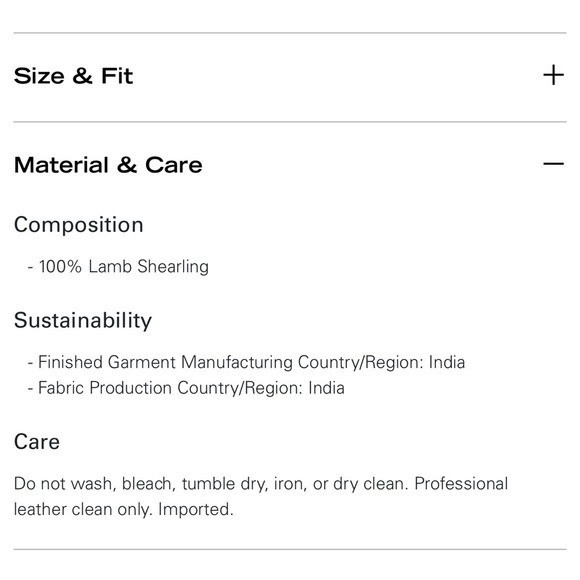Screen dimensions: 580x580
Task: Click India in the garment manufacturing line
Action: 447,362
